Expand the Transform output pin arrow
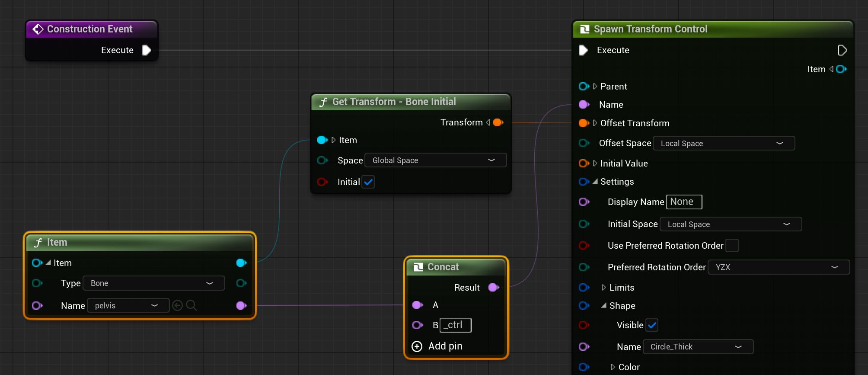Image resolution: width=868 pixels, height=375 pixels. (488, 122)
